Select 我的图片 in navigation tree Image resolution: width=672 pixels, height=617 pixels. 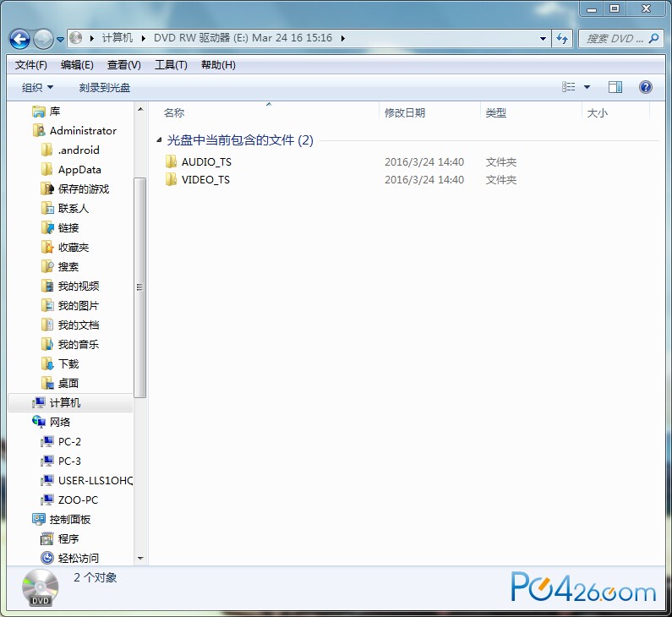70,305
